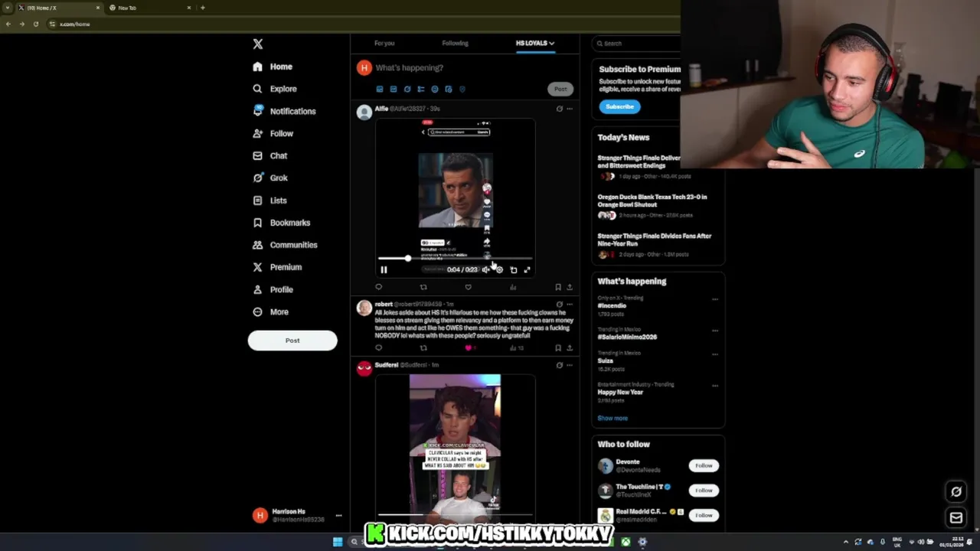Repost robert's post
This screenshot has width=980, height=551.
tap(423, 347)
